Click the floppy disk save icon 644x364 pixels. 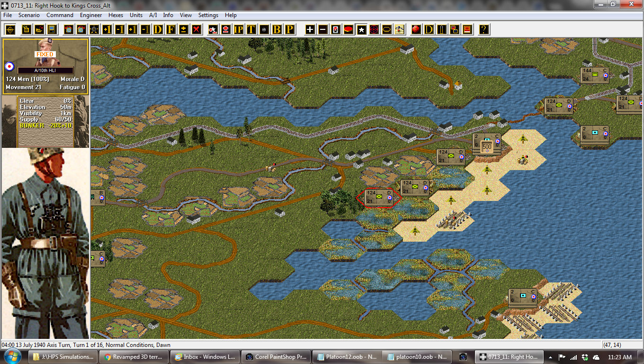pyautogui.click(x=52, y=29)
